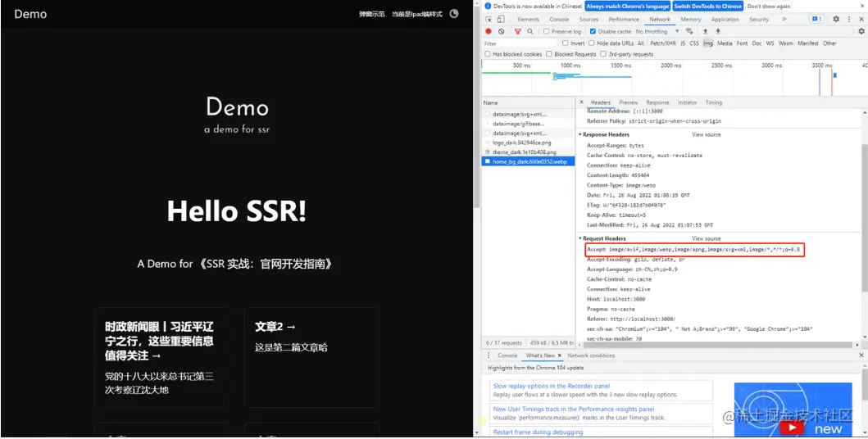Image resolution: width=868 pixels, height=439 pixels.
Task: Switch drawer to Console tab
Action: pos(507,355)
